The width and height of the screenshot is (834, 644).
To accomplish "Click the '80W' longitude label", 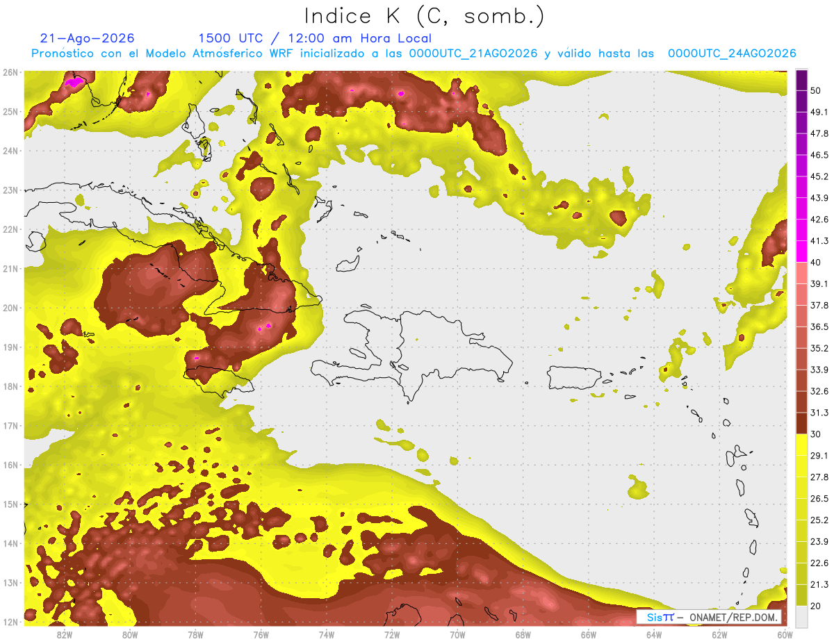I will (x=130, y=635).
